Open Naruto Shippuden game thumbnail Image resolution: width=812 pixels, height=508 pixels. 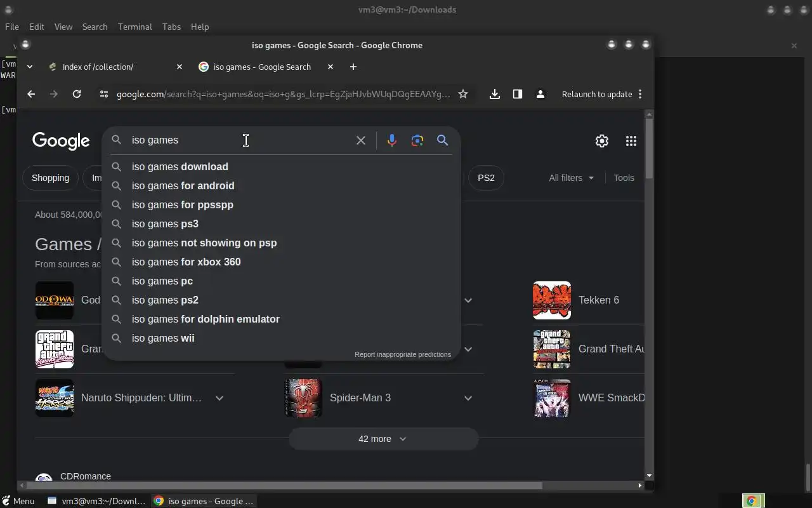(x=55, y=398)
